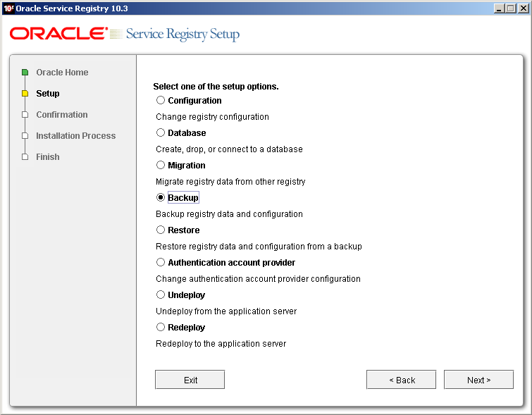Click the Exit button
Viewport: 532px width, 415px height.
190,380
